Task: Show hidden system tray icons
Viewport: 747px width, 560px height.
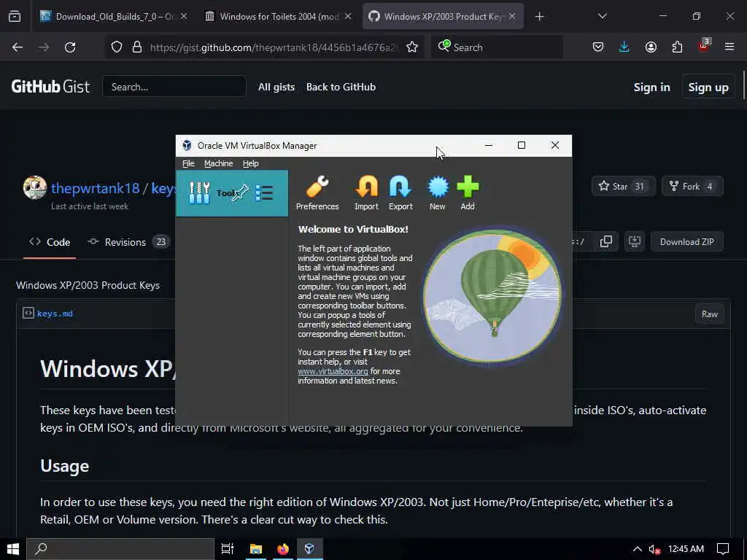Action: 637,549
